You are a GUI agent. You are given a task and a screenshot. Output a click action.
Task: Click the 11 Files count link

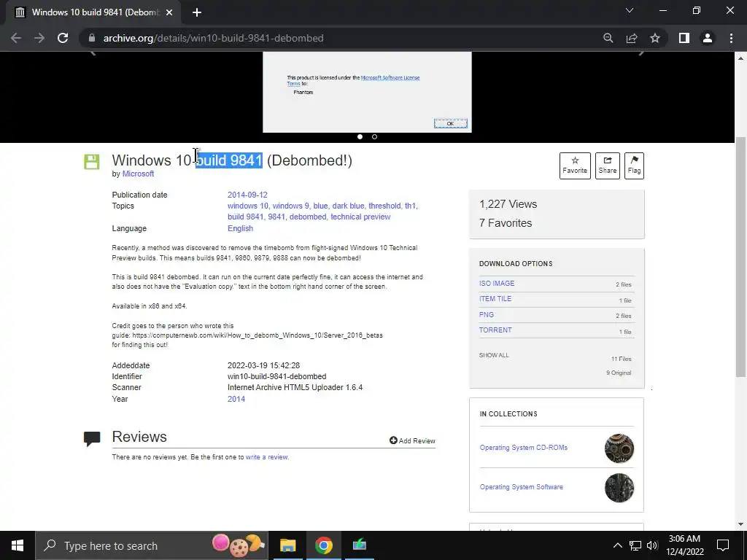(x=622, y=359)
